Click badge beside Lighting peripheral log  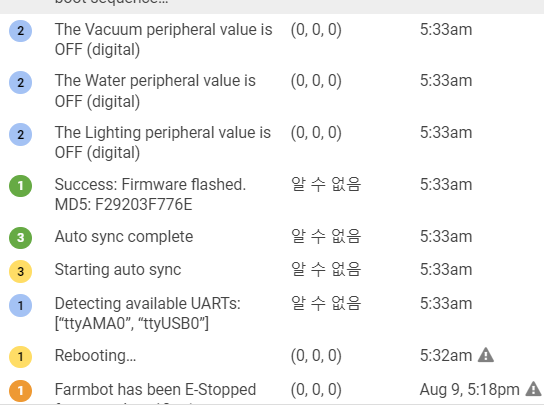[20, 134]
